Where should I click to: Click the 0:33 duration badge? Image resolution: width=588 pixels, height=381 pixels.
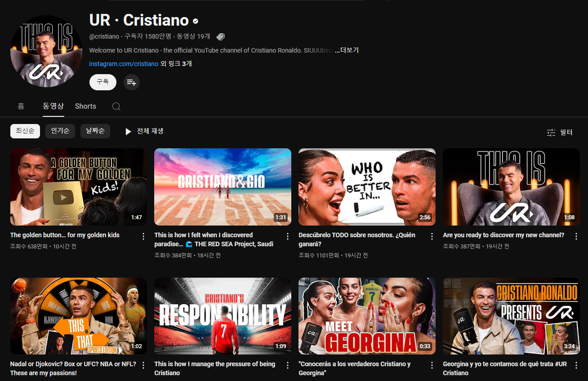pos(425,346)
